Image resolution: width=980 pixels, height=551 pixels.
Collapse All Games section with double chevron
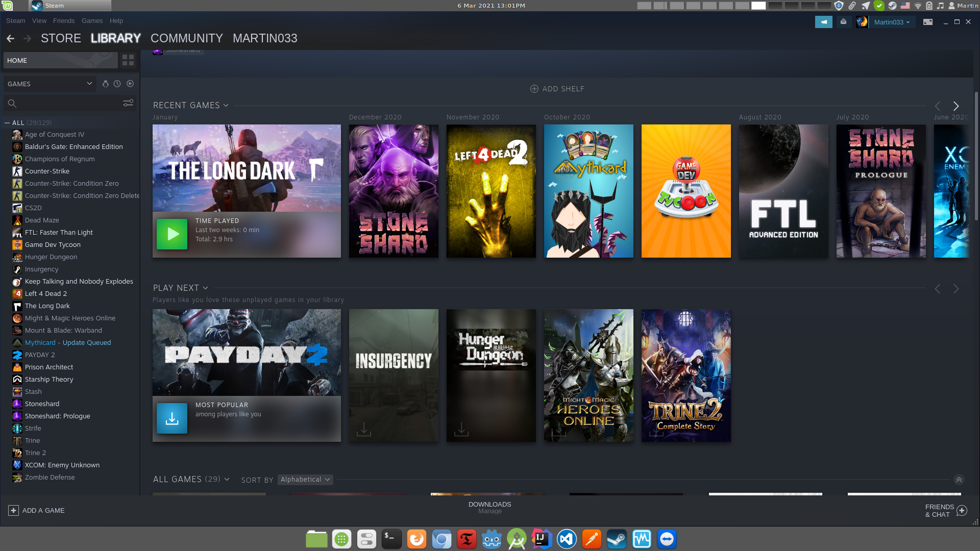[x=959, y=480]
